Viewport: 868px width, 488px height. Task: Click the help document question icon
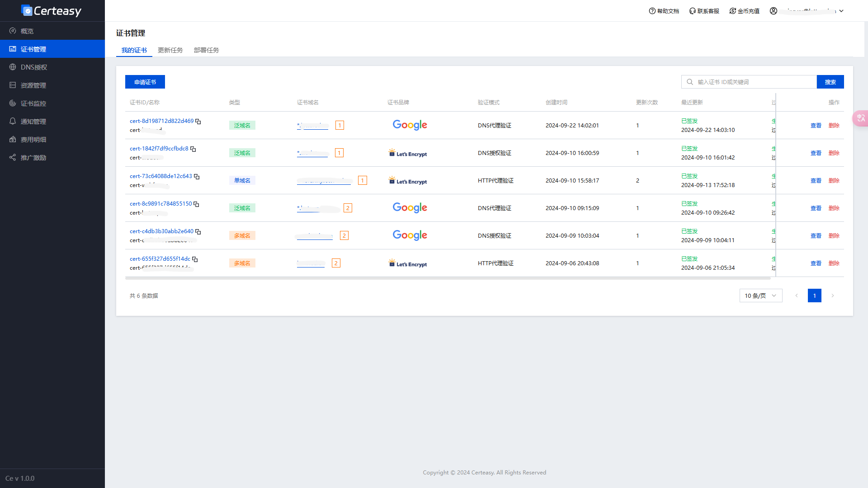[x=652, y=11]
